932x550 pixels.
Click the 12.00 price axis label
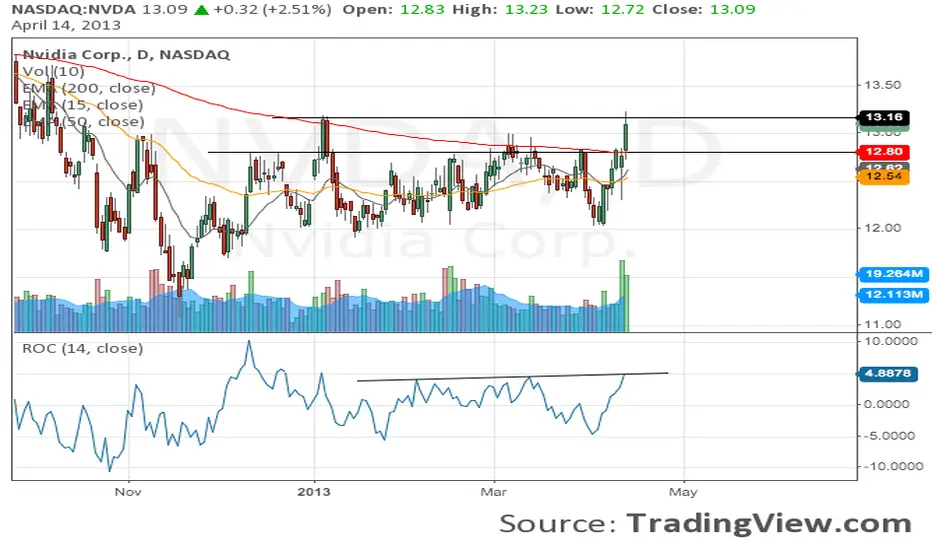pos(882,228)
